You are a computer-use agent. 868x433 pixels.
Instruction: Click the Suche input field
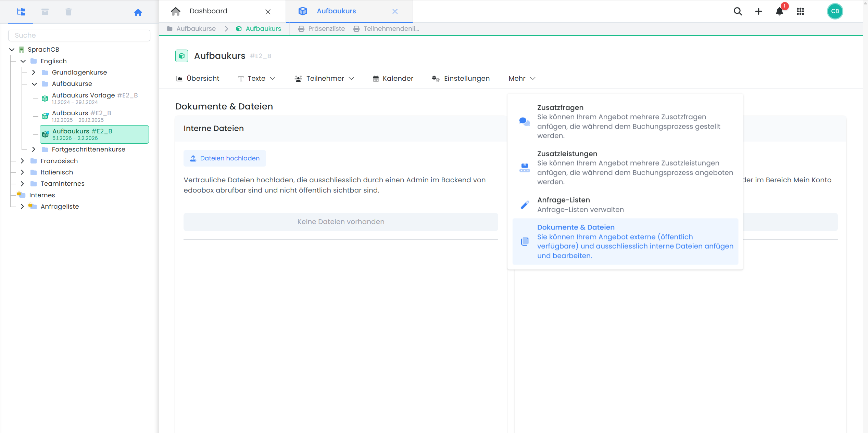click(x=79, y=35)
